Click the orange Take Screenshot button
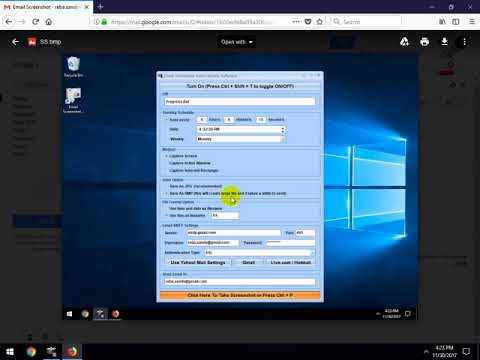This screenshot has width=480, height=360. [240, 295]
